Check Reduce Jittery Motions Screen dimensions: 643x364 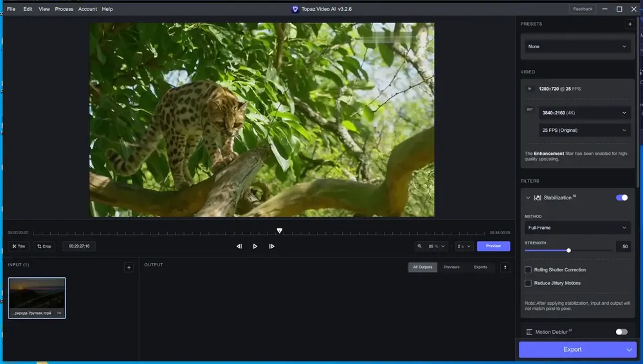click(528, 283)
